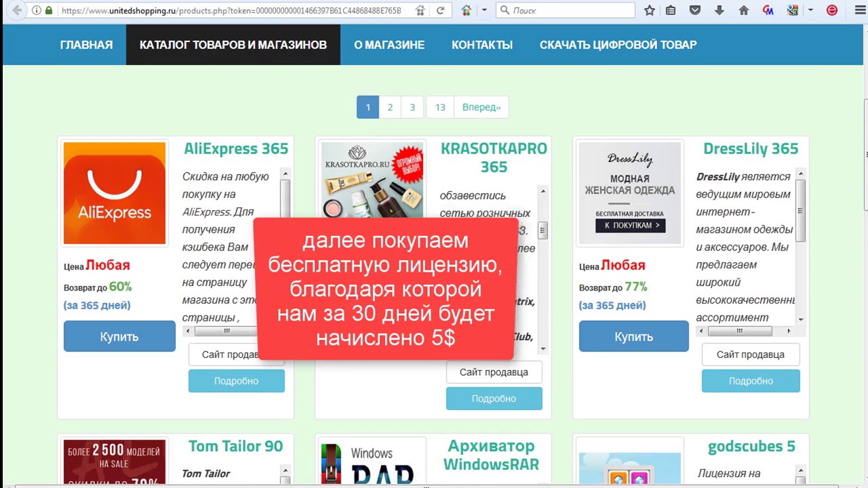Open КАТАЛОГ ТОВАРОВ И МАГАЗИНОВ tab

233,45
